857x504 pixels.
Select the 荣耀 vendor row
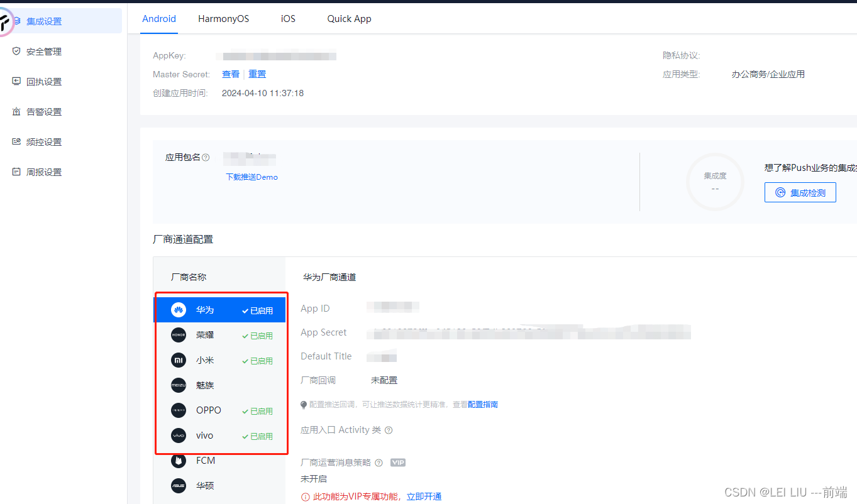221,336
